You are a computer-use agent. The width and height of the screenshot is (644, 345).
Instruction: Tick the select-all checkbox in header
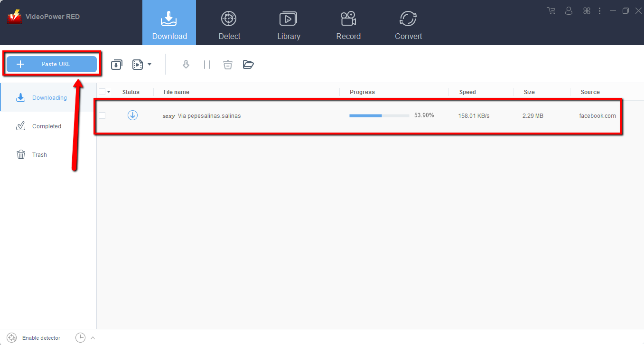pyautogui.click(x=102, y=91)
